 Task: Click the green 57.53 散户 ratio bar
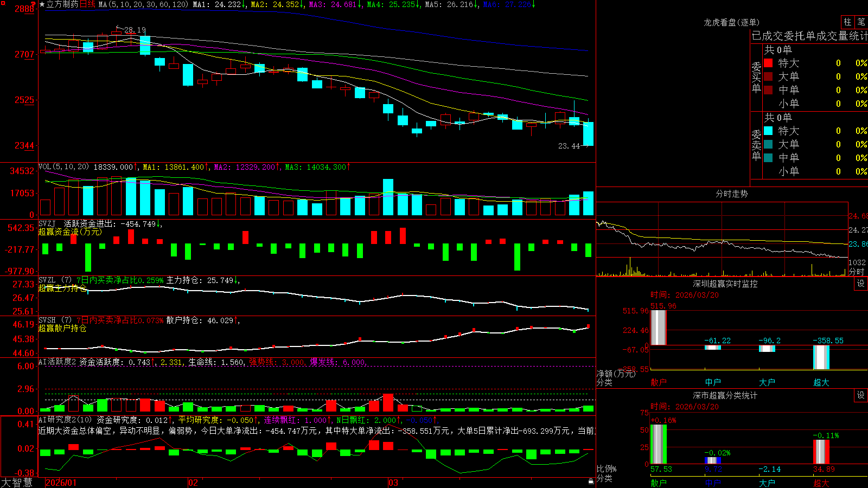pyautogui.click(x=659, y=444)
